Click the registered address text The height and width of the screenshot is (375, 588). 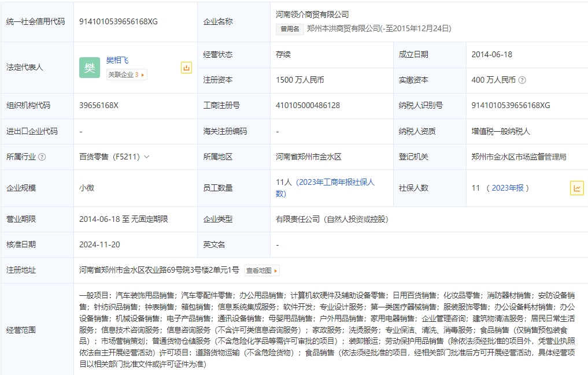pos(159,270)
